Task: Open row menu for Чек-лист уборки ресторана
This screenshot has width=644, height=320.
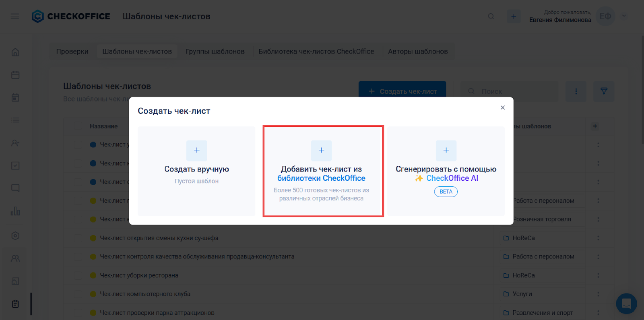Action: pos(599,275)
